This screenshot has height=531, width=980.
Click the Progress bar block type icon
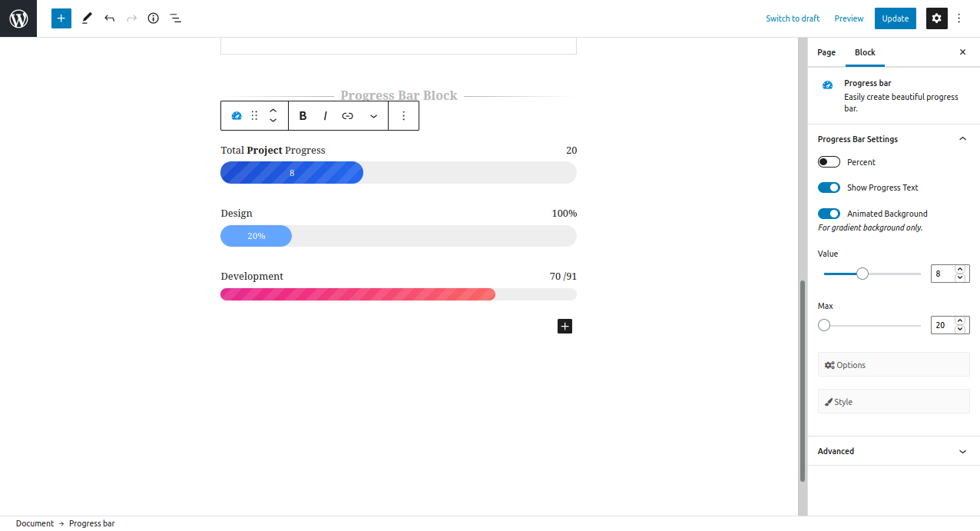tap(237, 116)
